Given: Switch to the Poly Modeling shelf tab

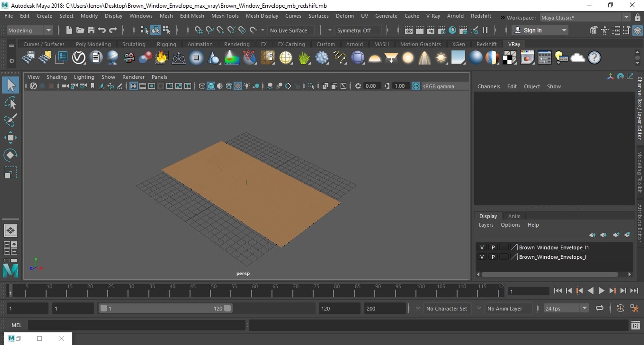Looking at the screenshot, I should [93, 44].
